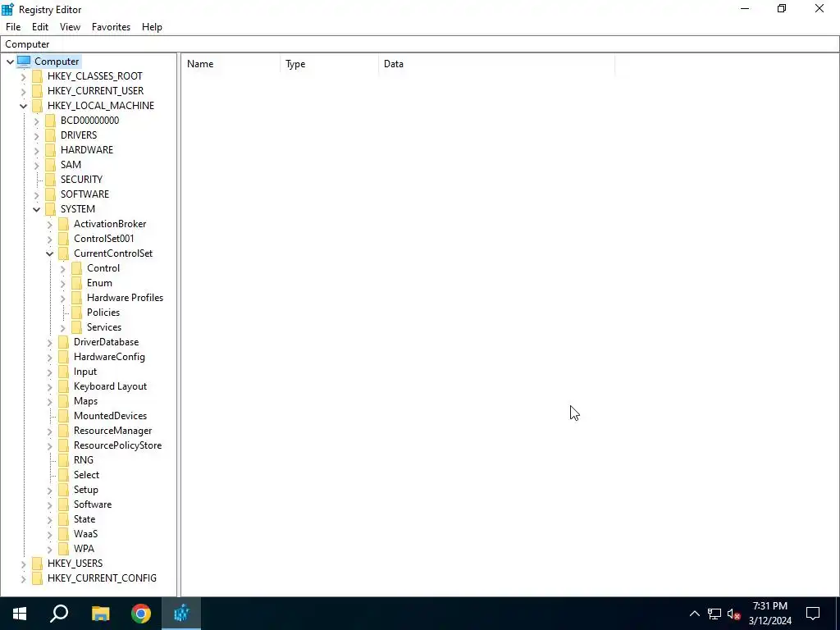The height and width of the screenshot is (630, 840).
Task: Click the Computer monitor icon in tree
Action: tap(24, 61)
